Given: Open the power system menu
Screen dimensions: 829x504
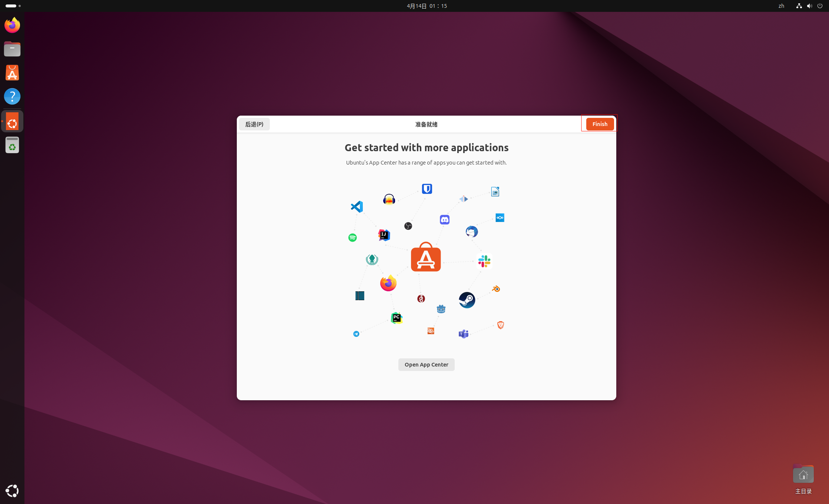Looking at the screenshot, I should 820,6.
